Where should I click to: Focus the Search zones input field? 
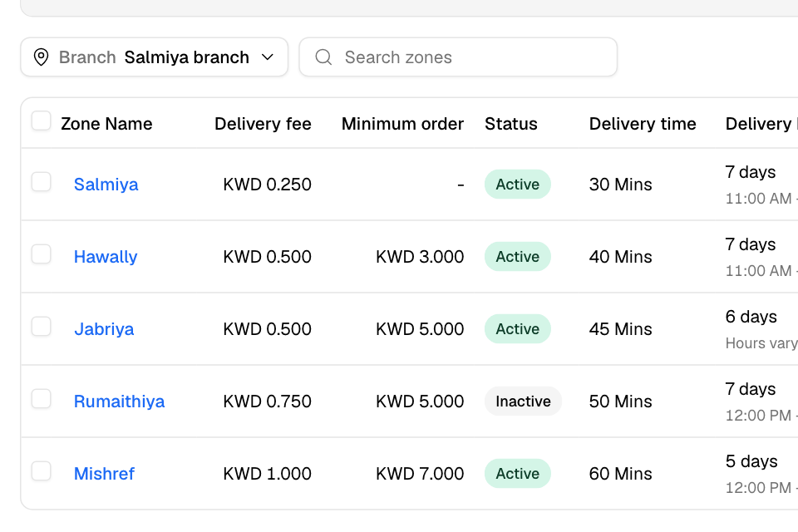pos(458,57)
